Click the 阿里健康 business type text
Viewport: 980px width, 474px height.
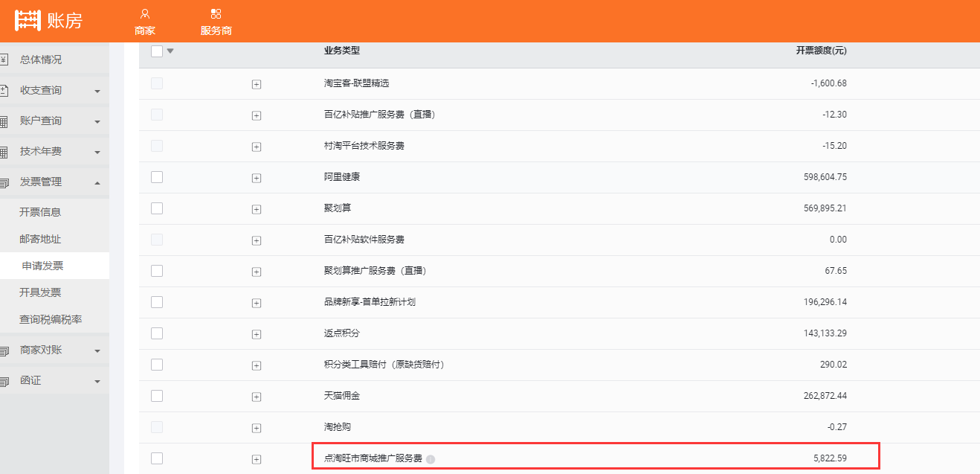tap(342, 177)
